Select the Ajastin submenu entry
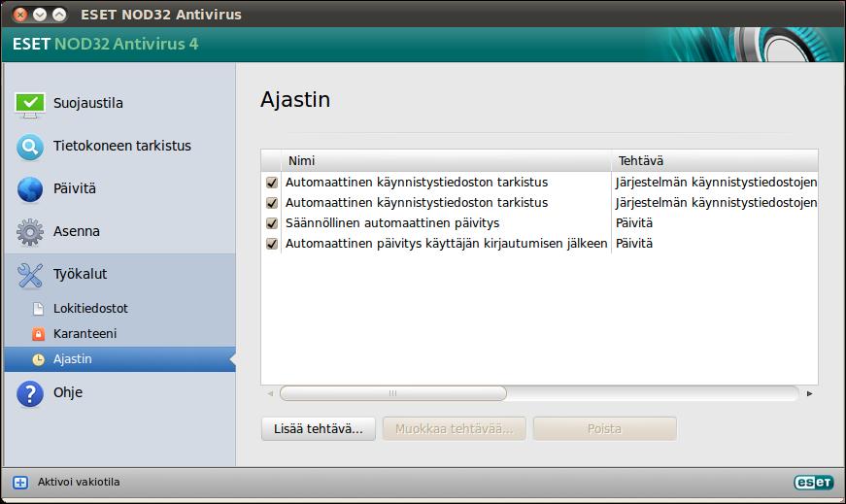Image resolution: width=846 pixels, height=504 pixels. 119,359
